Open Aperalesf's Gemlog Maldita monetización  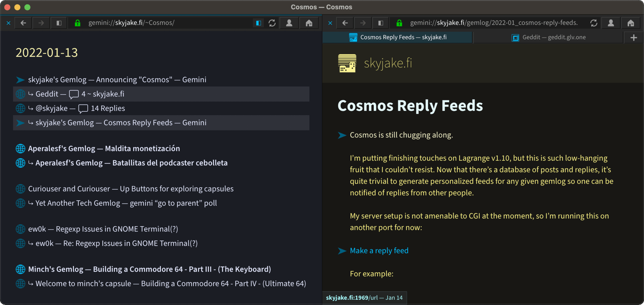coord(104,148)
